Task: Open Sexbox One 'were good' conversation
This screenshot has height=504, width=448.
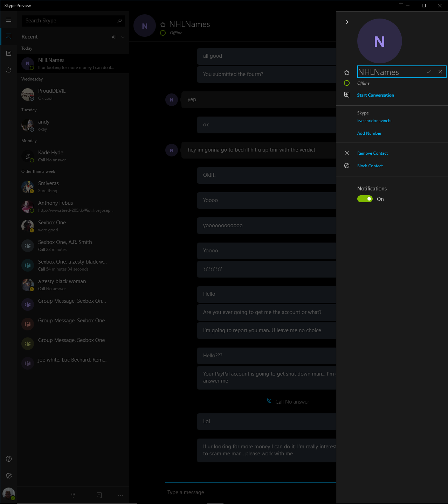Action: (x=73, y=226)
